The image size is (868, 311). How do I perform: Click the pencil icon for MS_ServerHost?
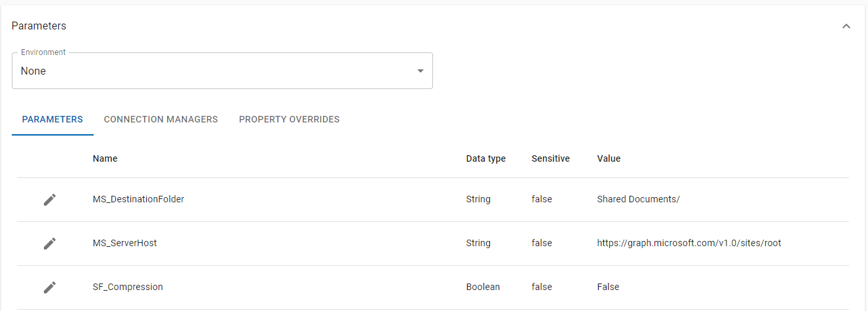50,244
